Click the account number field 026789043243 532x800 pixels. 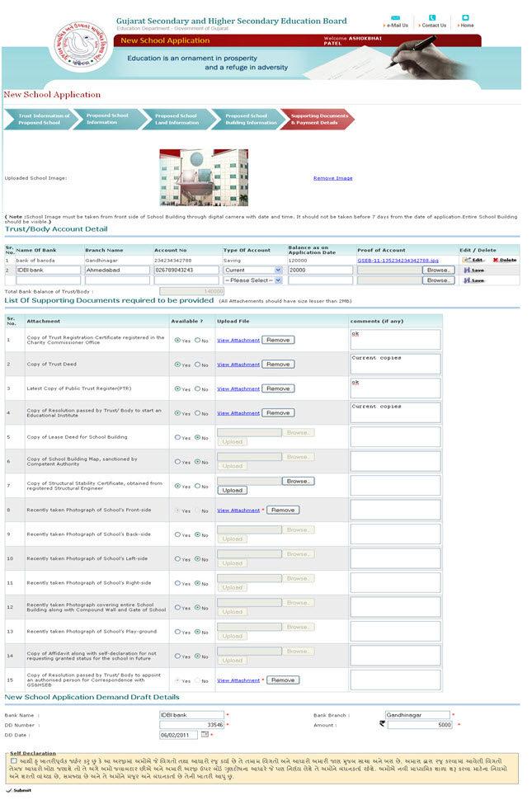[186, 271]
